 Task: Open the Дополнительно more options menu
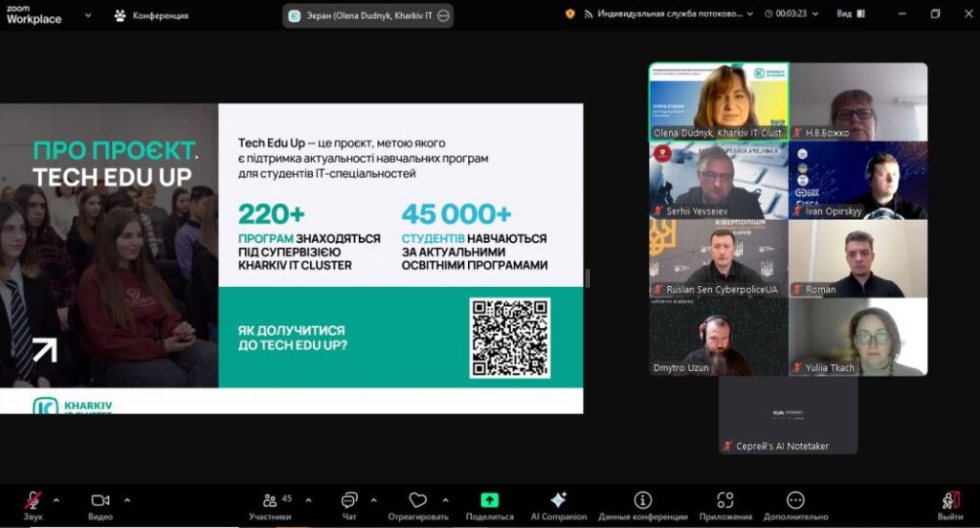point(795,505)
